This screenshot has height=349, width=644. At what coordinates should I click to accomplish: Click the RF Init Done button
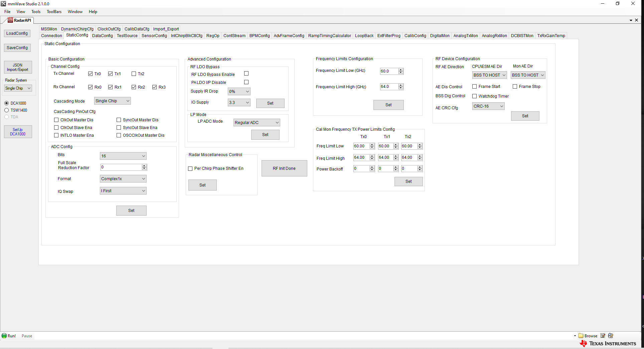(x=284, y=168)
